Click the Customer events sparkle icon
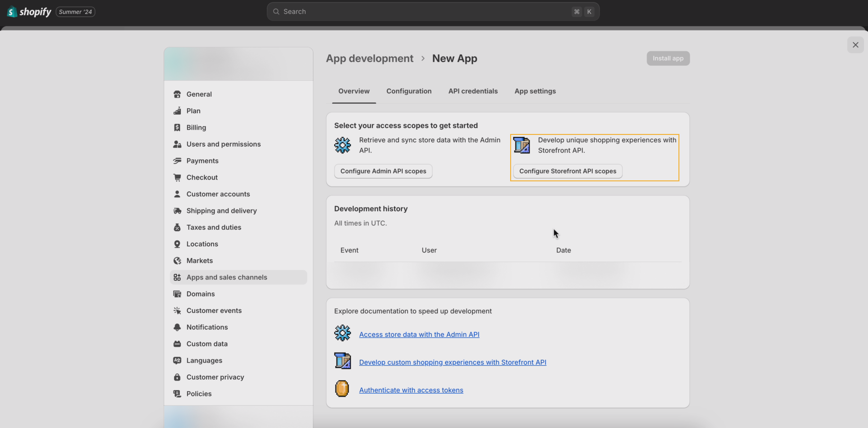868x428 pixels. point(177,310)
